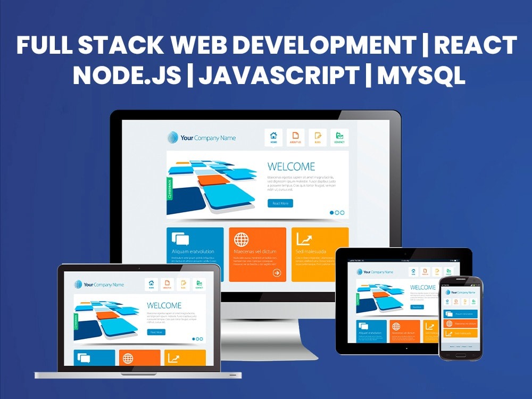
Task: Select the Blog icon on the laptop
Action: pos(183,284)
